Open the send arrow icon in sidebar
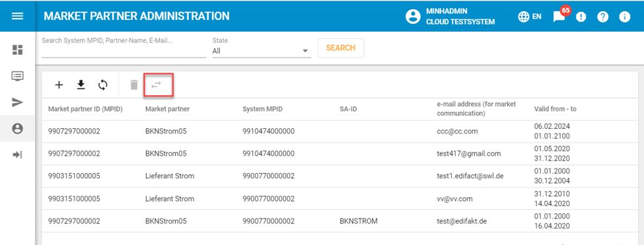 (18, 102)
